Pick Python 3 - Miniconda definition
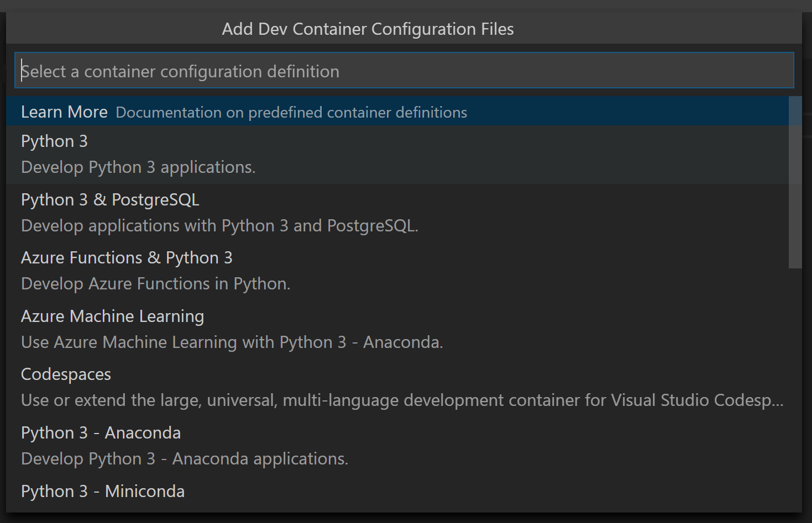This screenshot has height=523, width=812. [x=102, y=491]
